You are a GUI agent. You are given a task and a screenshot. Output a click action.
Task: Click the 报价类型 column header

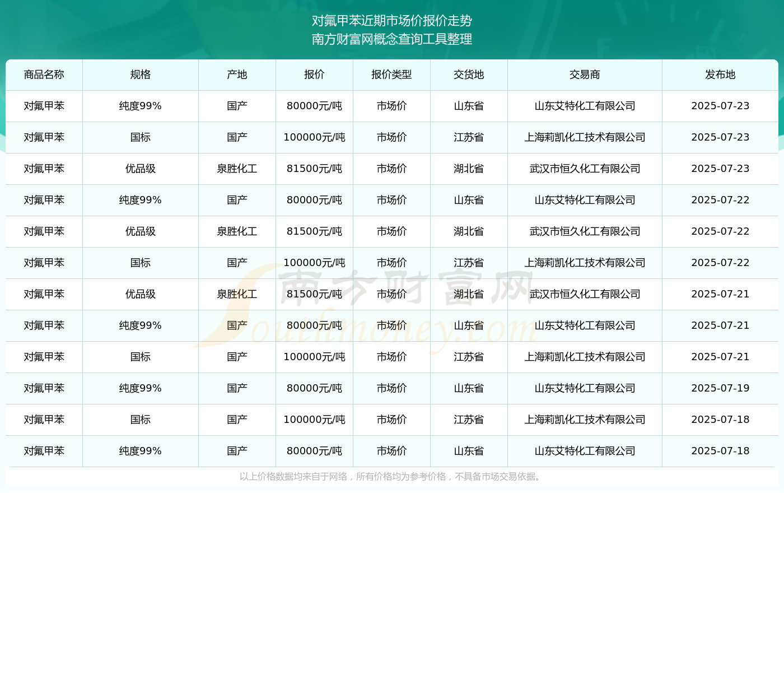click(391, 75)
